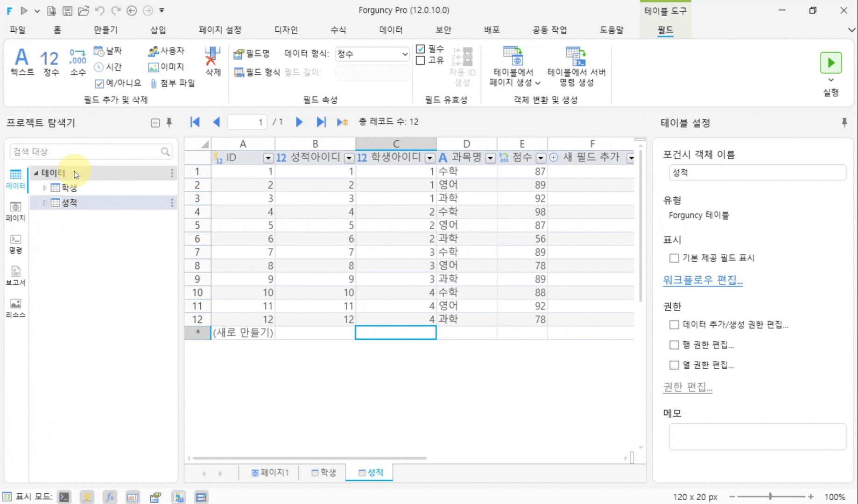Click the 메모 text box

(757, 437)
